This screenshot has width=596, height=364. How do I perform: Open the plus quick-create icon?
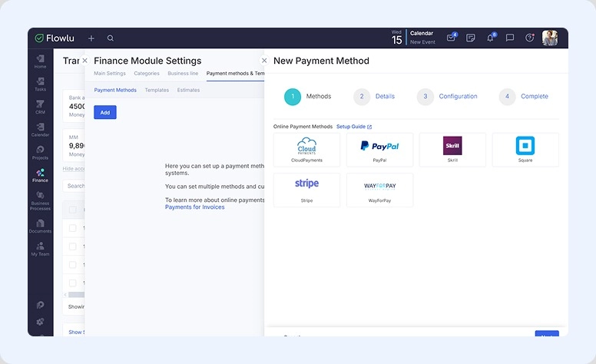coord(91,38)
